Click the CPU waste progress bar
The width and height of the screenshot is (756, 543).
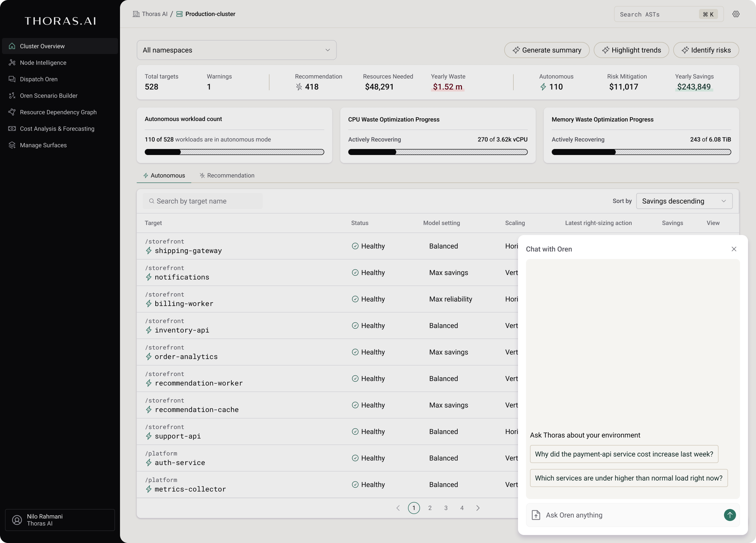(x=438, y=152)
